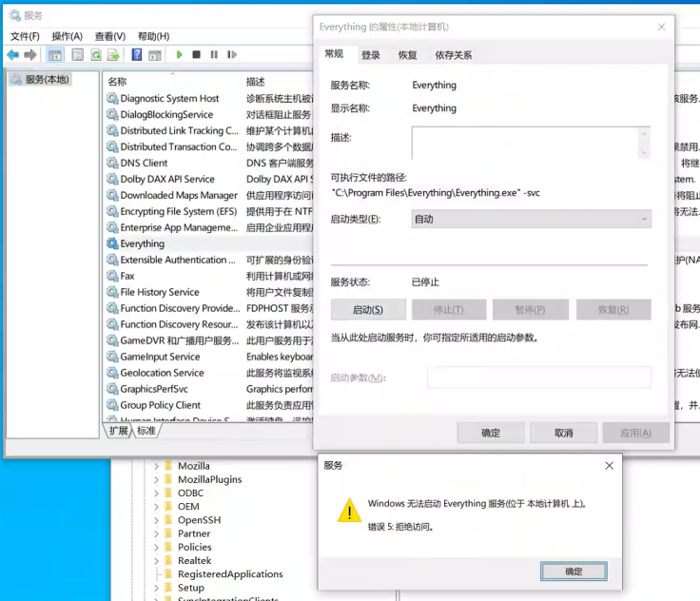Viewport: 700px width, 601px height.
Task: Expand the OpenSSH registry key
Action: click(156, 520)
